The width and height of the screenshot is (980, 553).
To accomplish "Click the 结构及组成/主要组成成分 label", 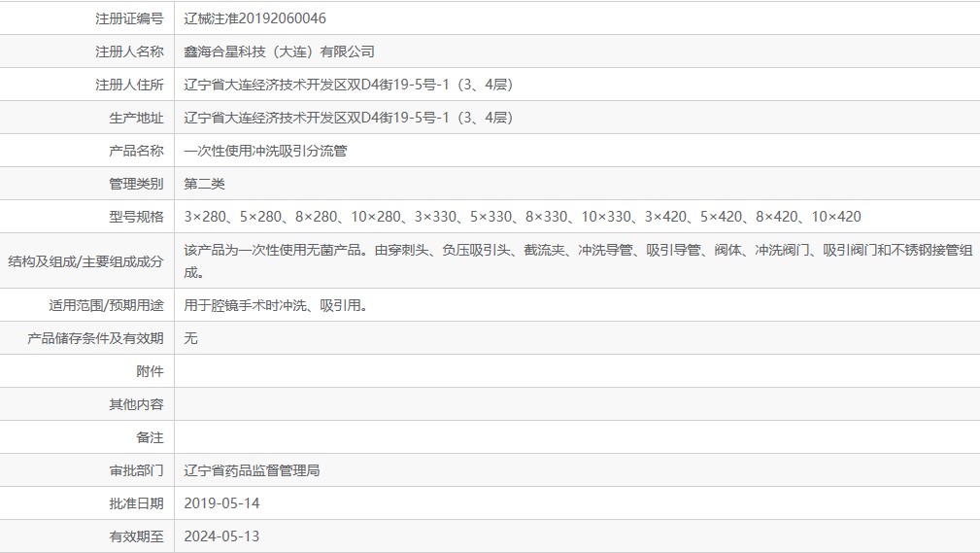I will pyautogui.click(x=85, y=260).
